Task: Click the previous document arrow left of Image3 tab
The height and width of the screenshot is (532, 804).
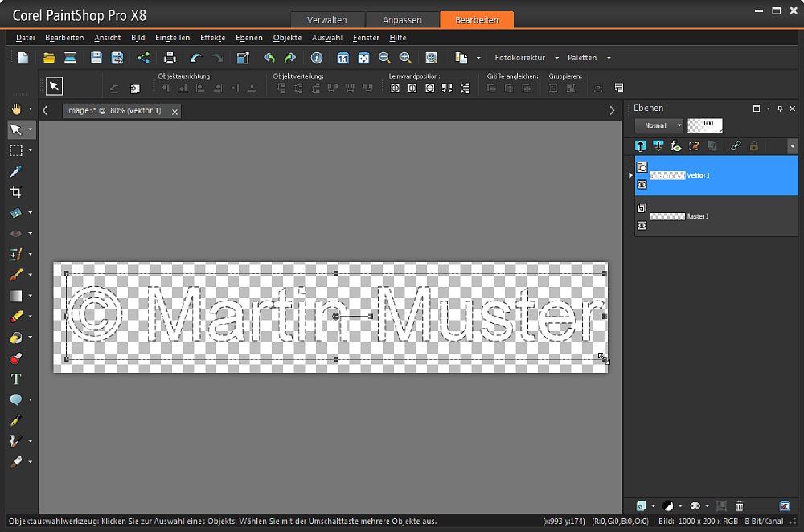Action: (x=45, y=110)
